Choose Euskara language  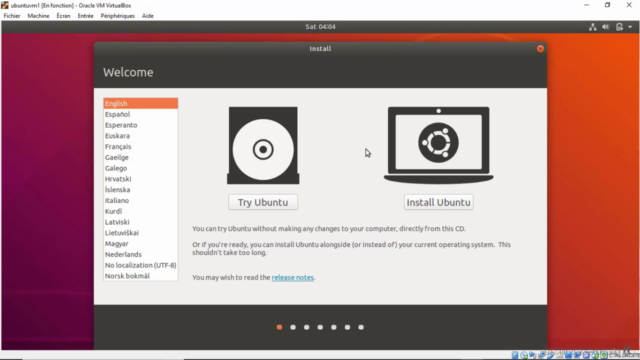click(140, 136)
